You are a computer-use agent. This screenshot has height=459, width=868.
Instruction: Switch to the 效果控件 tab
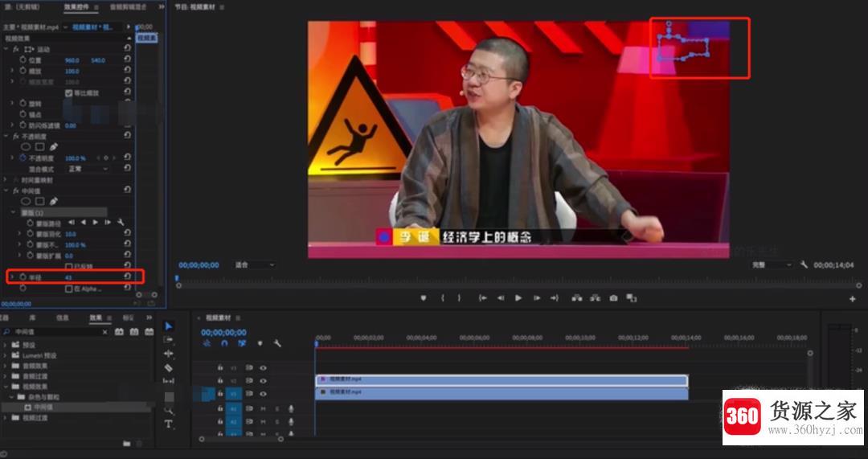76,6
